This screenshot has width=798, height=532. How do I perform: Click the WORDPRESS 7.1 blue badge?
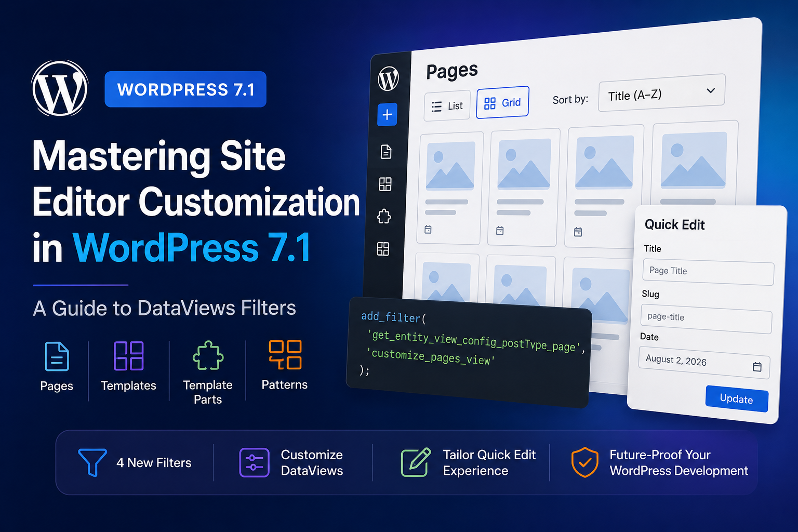pyautogui.click(x=185, y=89)
